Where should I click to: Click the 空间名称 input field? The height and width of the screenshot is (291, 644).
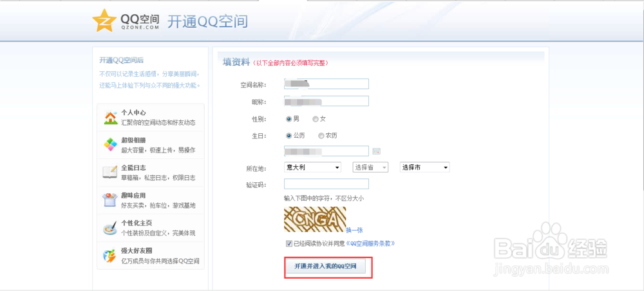point(327,84)
